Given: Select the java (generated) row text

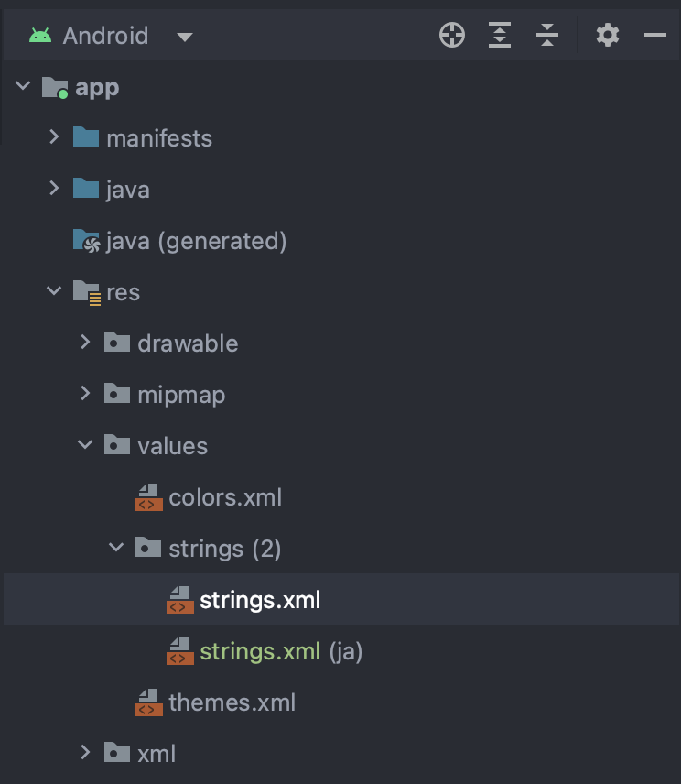Looking at the screenshot, I should click(197, 242).
